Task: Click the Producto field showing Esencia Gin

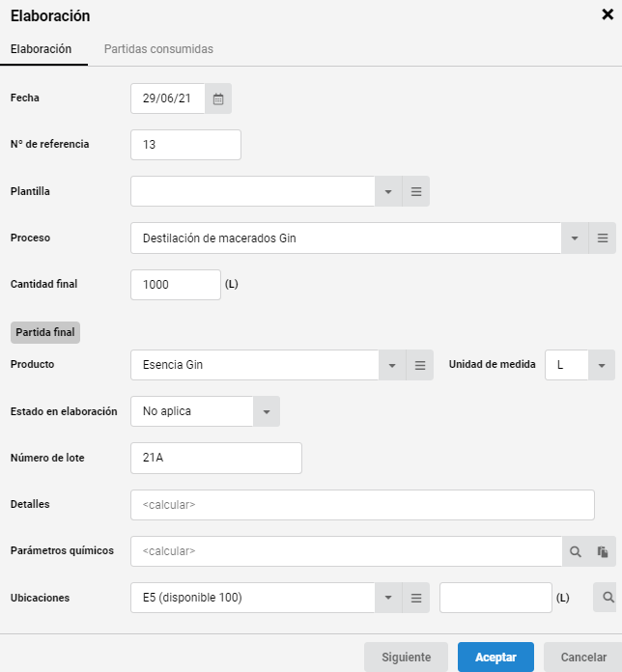Action: click(x=255, y=365)
